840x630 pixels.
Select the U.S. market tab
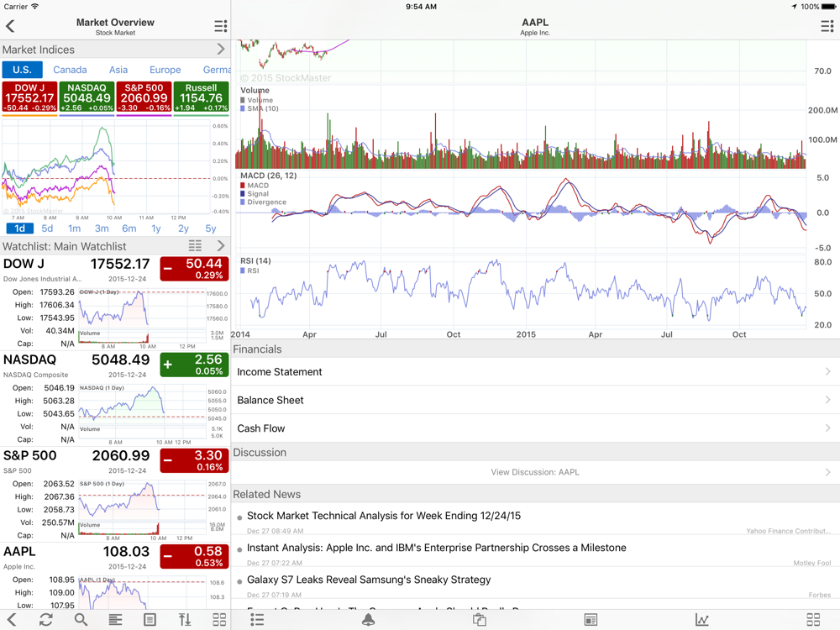(23, 70)
